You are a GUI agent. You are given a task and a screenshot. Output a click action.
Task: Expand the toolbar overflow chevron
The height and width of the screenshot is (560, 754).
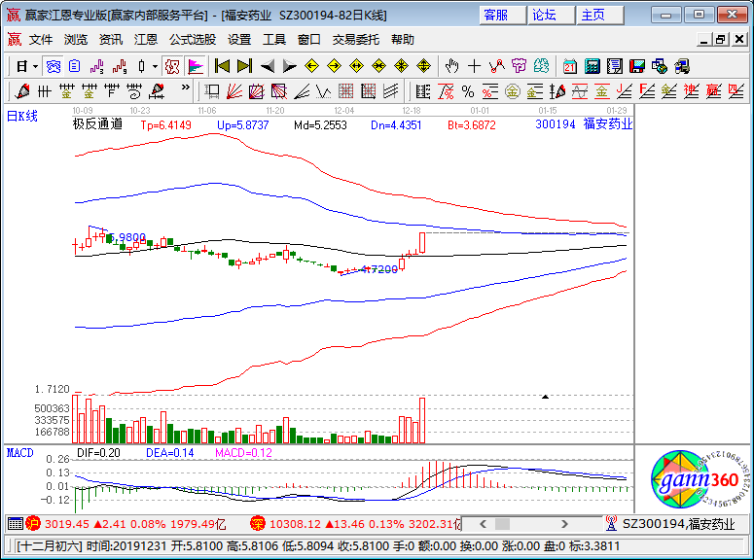click(186, 87)
